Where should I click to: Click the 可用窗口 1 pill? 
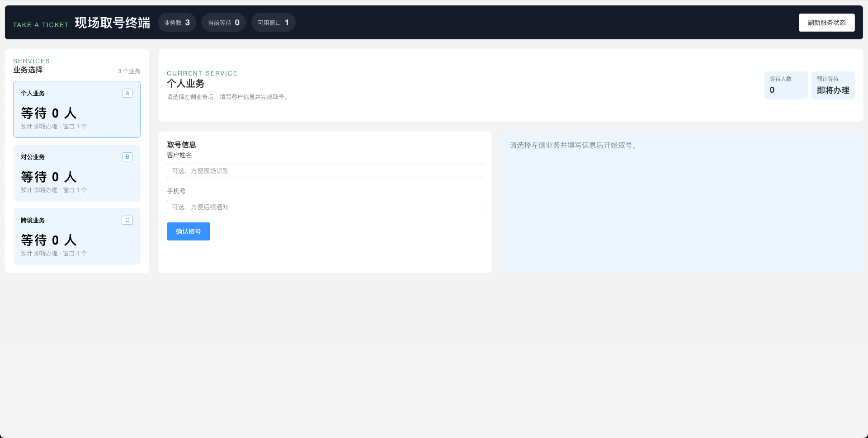(x=274, y=23)
